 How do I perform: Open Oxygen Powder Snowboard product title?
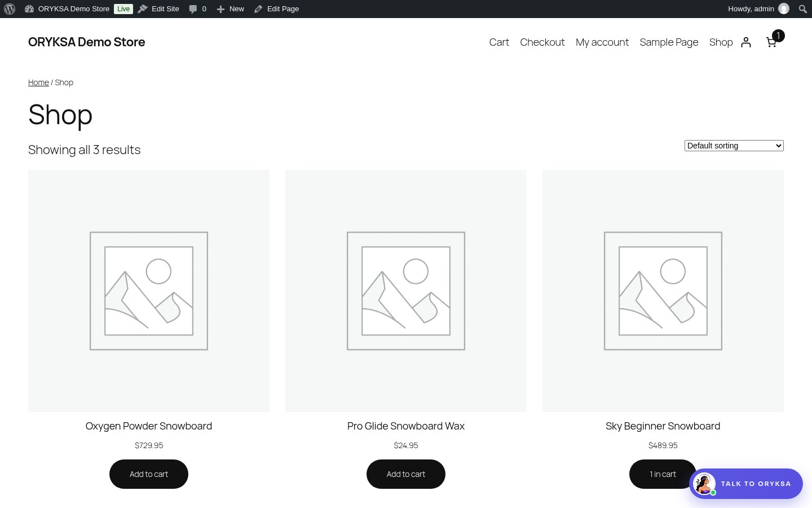[x=149, y=426]
